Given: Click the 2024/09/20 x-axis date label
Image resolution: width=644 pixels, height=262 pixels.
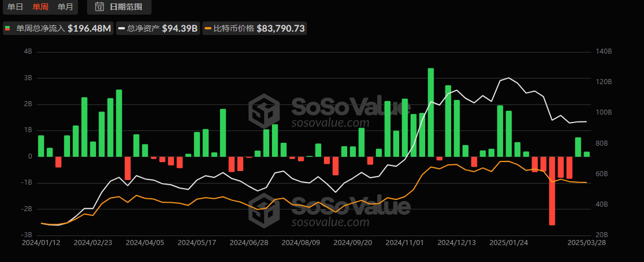Looking at the screenshot, I should 353,242.
